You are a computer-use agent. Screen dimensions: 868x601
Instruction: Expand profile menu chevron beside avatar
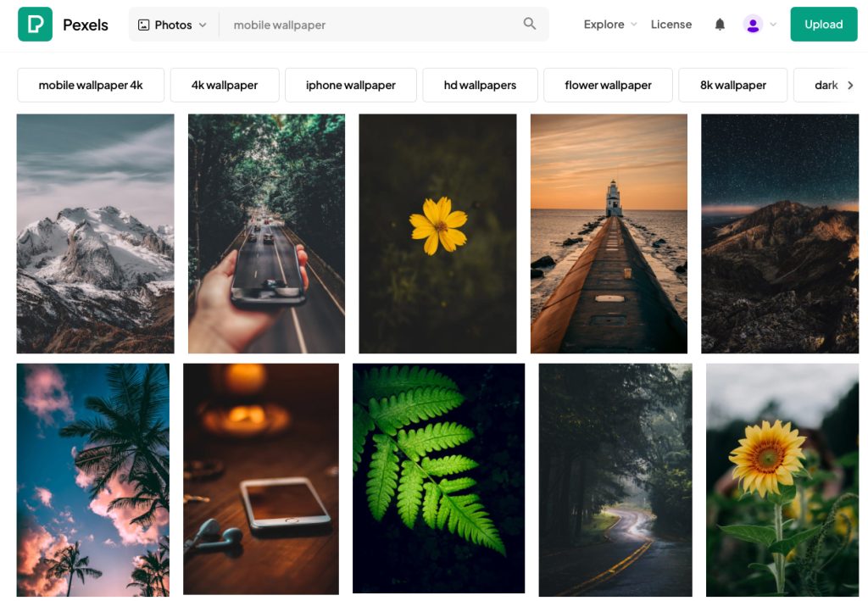point(773,25)
